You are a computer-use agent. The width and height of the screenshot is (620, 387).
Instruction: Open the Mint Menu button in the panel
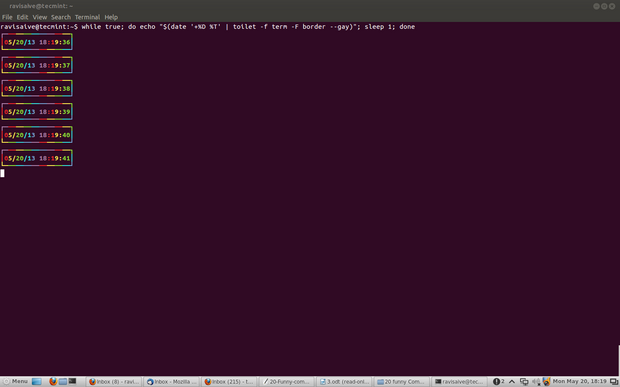tap(15, 381)
